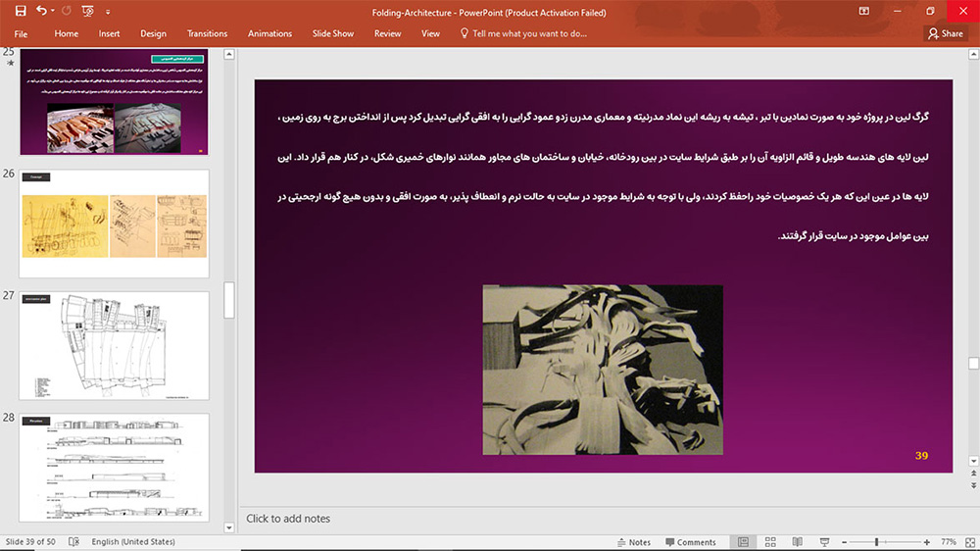Toggle the Comments pane button
Image resolution: width=980 pixels, height=551 pixels.
(x=691, y=542)
